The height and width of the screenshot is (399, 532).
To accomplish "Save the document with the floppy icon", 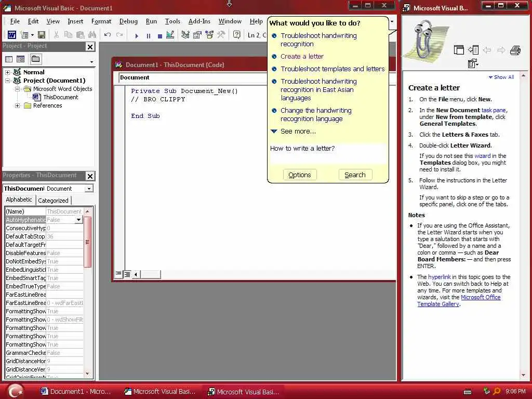I will click(x=42, y=35).
